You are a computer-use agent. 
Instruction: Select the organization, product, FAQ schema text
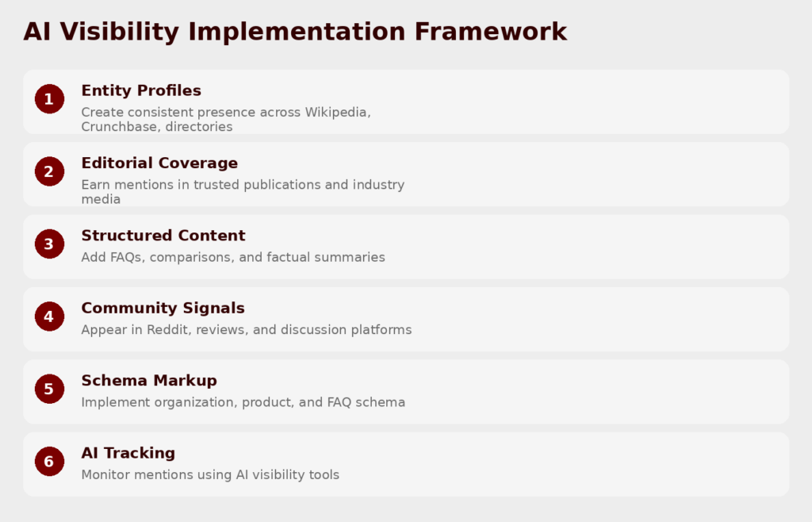click(x=243, y=402)
